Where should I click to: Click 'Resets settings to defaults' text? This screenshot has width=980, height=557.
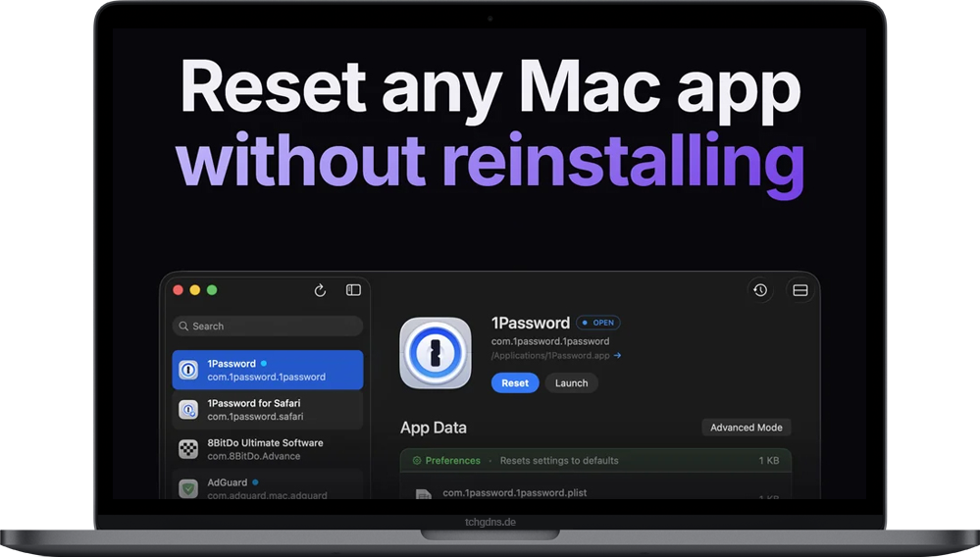(559, 461)
